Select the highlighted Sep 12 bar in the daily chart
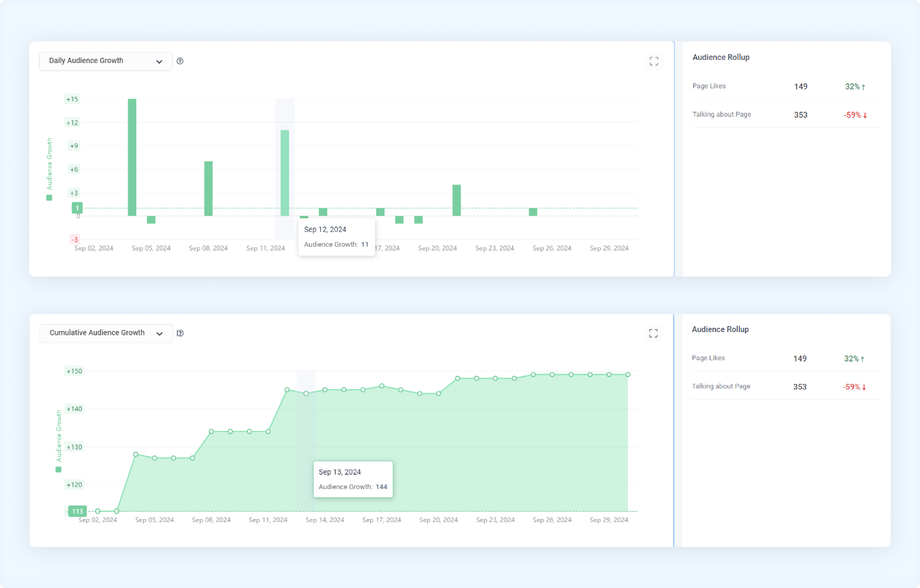920x588 pixels. tap(285, 173)
